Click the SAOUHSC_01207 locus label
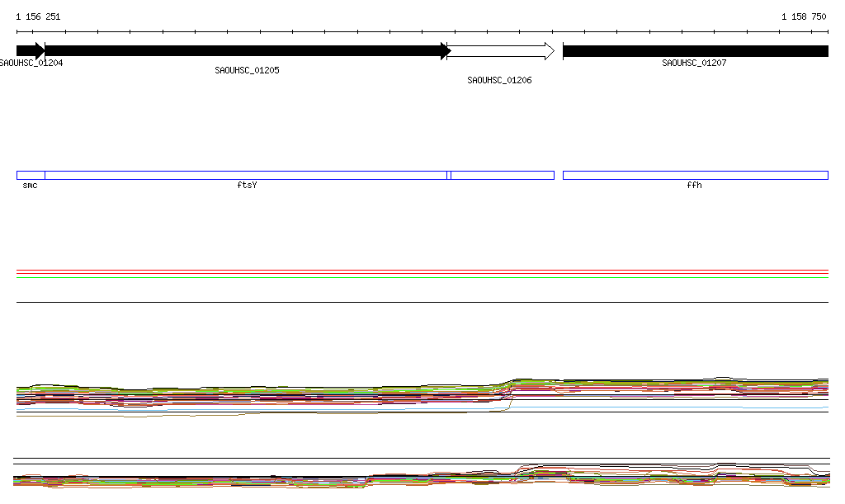 694,63
